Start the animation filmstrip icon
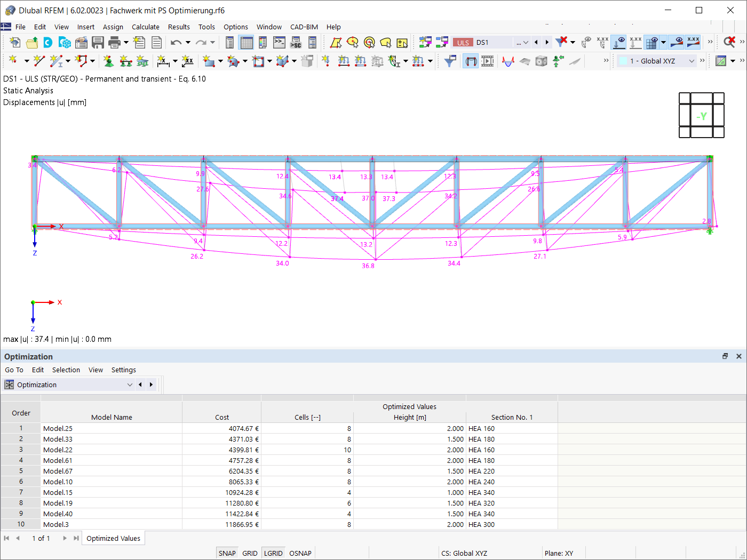 click(488, 61)
